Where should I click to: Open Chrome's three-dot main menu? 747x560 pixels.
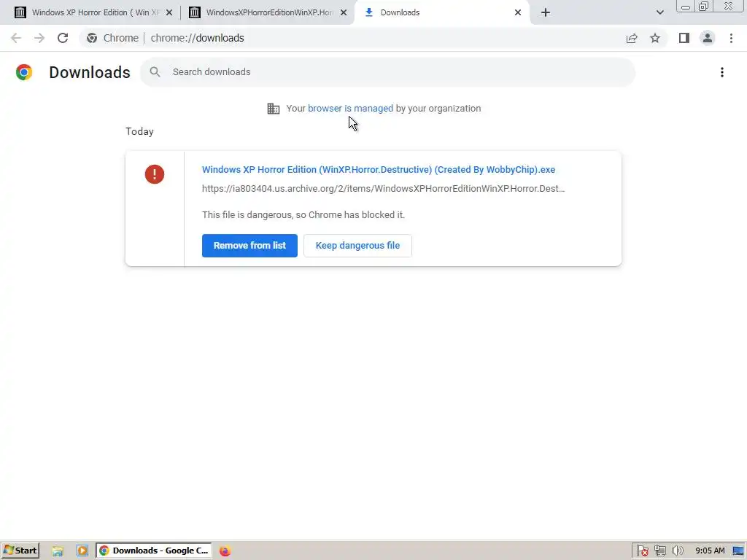pos(731,38)
